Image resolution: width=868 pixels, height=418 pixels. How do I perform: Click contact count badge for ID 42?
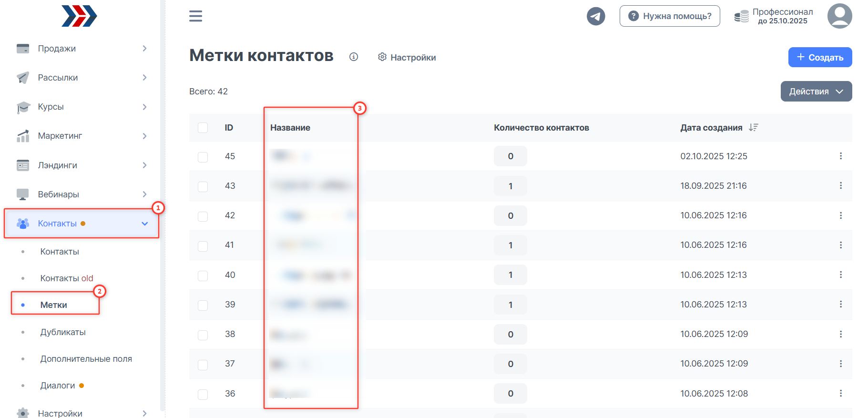[510, 215]
